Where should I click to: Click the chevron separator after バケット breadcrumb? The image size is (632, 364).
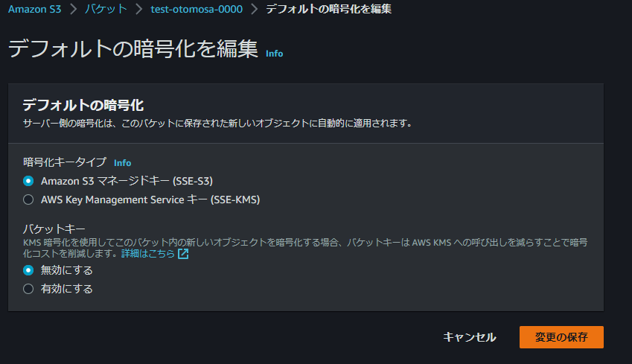click(x=138, y=9)
